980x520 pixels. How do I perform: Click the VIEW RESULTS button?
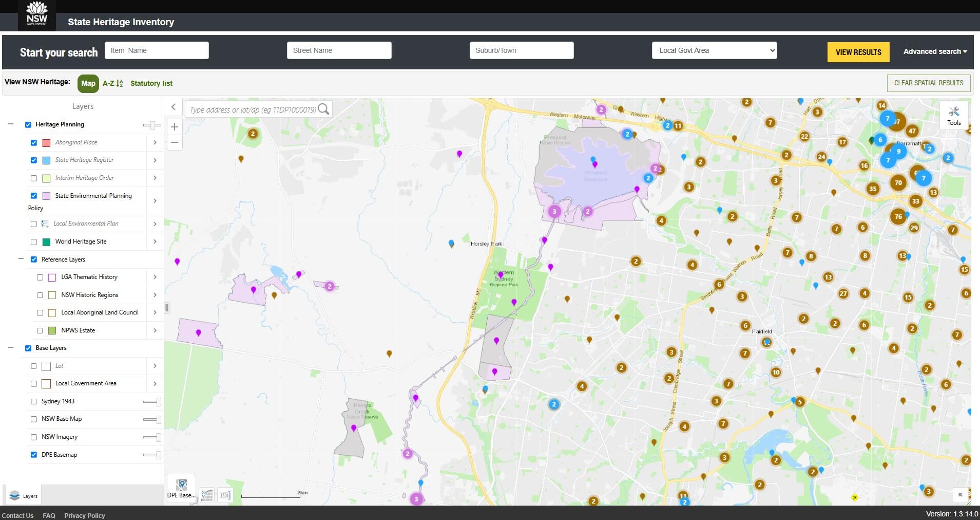[858, 52]
